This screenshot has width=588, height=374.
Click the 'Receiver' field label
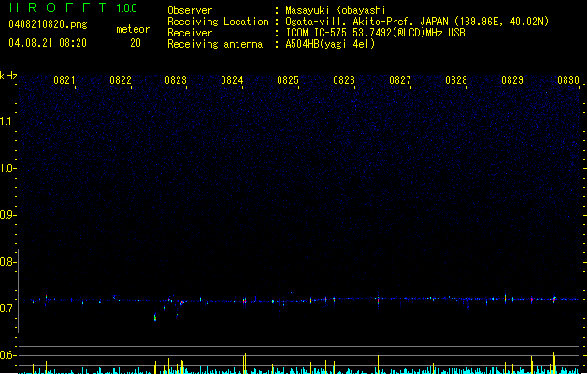point(190,33)
